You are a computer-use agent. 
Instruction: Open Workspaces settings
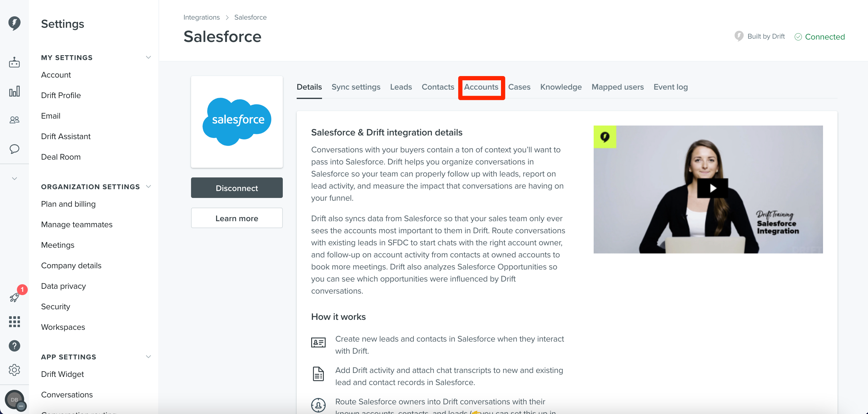tap(63, 327)
